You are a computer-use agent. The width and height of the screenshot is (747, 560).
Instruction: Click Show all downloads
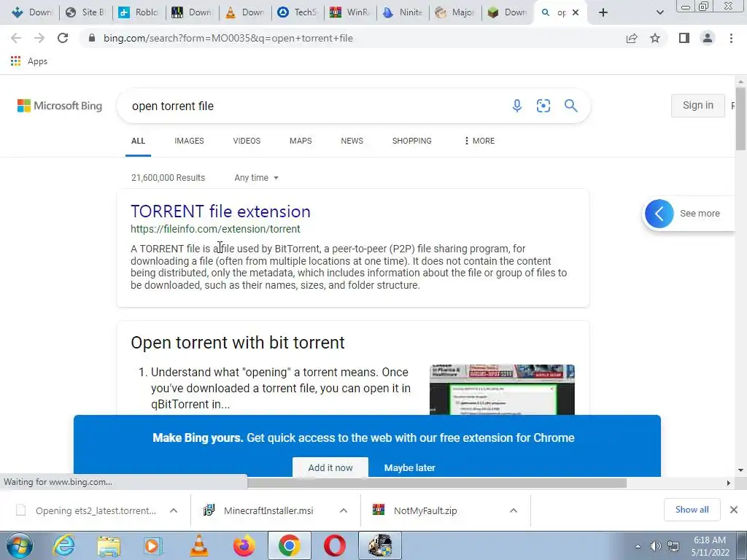point(692,510)
